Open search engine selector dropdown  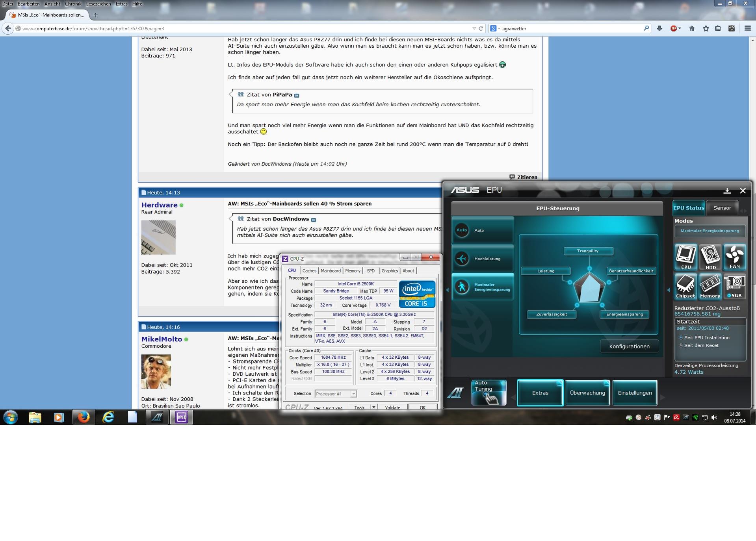[494, 28]
